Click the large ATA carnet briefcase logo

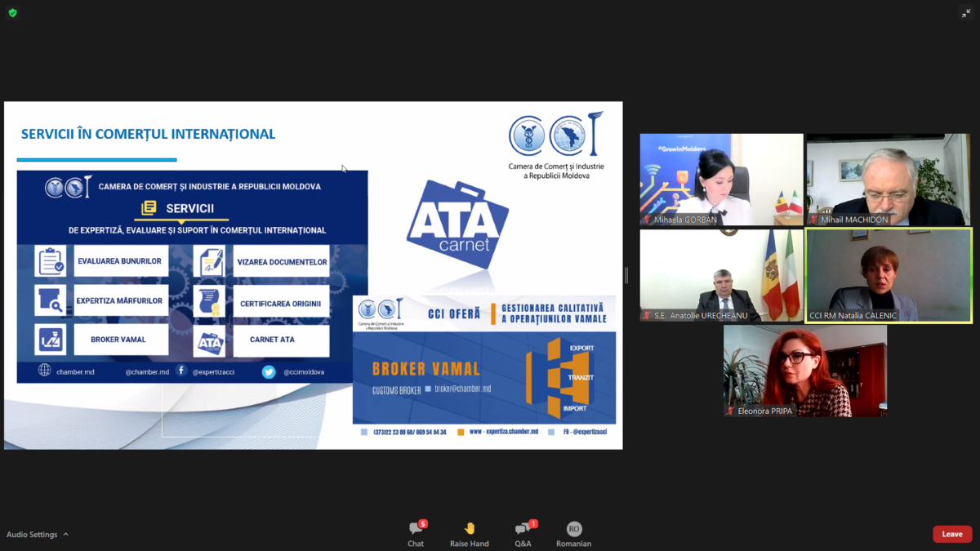coord(457,224)
